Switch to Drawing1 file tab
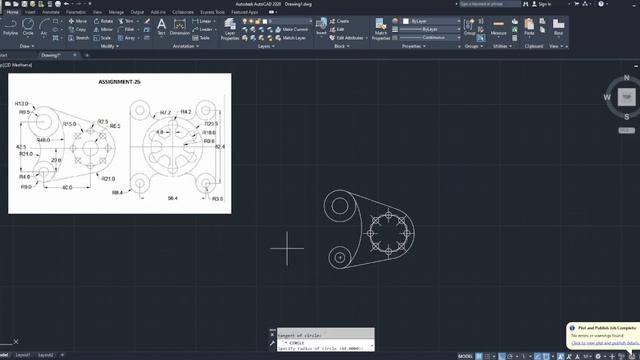Image resolution: width=640 pixels, height=360 pixels. point(51,55)
